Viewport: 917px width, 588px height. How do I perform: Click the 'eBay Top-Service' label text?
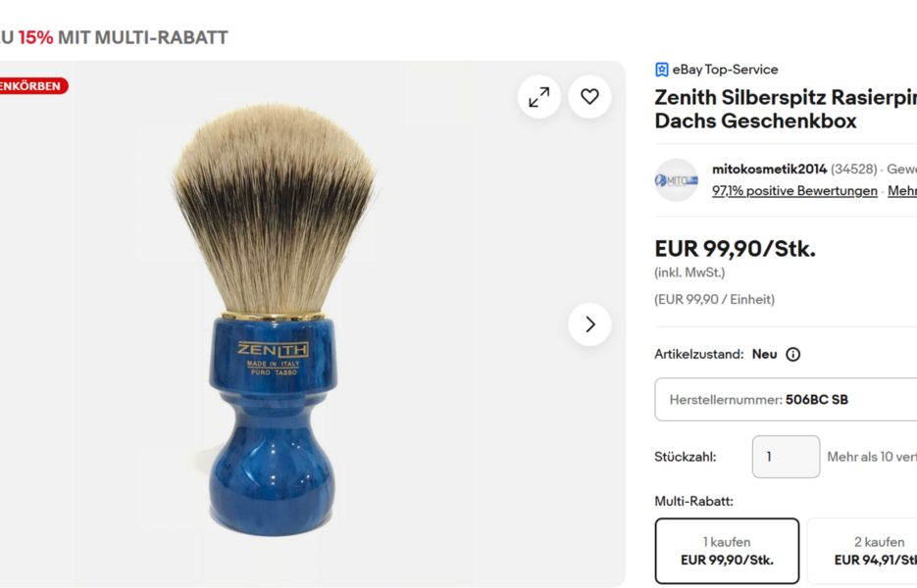(725, 70)
